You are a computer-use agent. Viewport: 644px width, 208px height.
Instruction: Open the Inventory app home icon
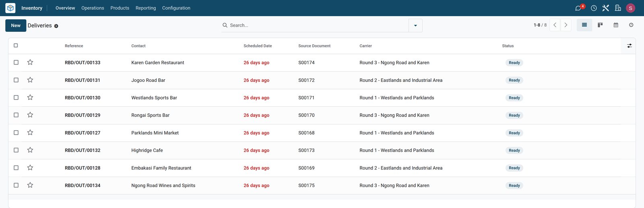10,8
